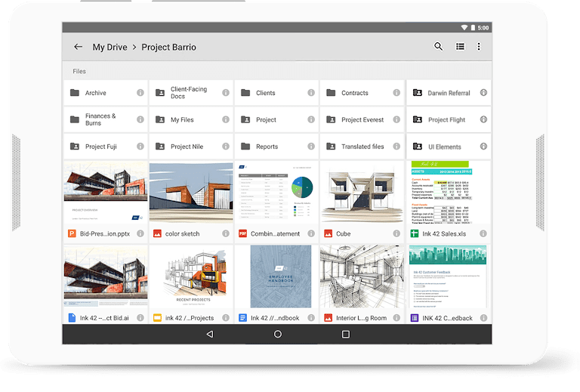Open the three-dot overflow menu
Viewport: 580px width, 392px height.
tap(479, 46)
